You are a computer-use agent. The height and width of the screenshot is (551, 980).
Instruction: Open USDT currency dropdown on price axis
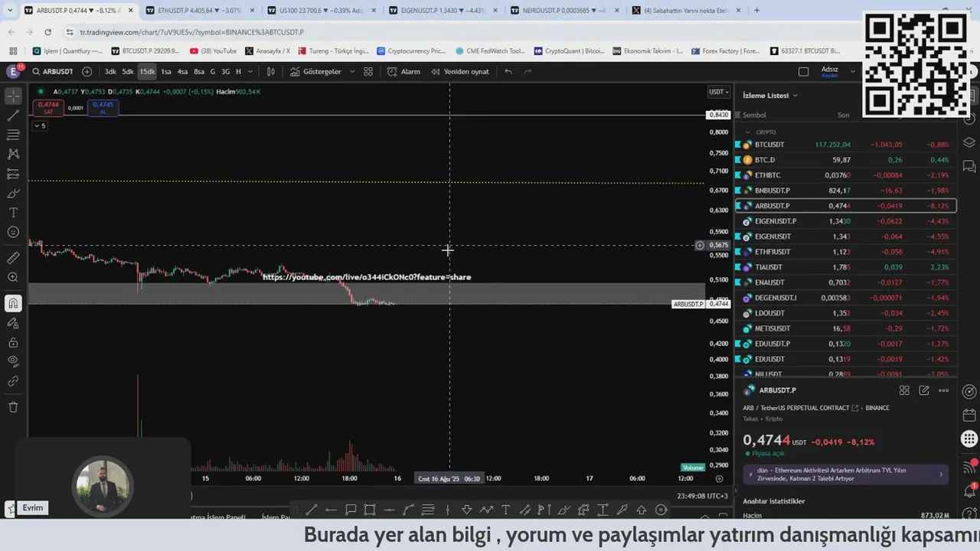(718, 92)
